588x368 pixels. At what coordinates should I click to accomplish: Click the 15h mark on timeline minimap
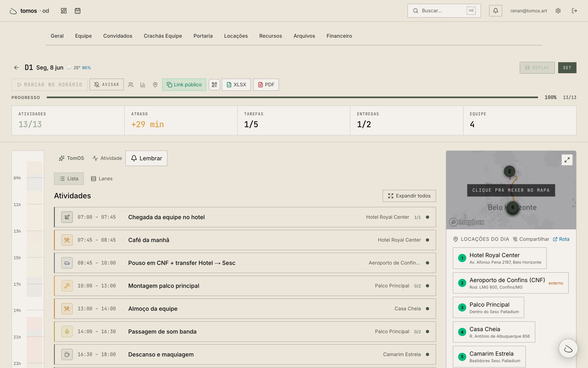coord(17,258)
